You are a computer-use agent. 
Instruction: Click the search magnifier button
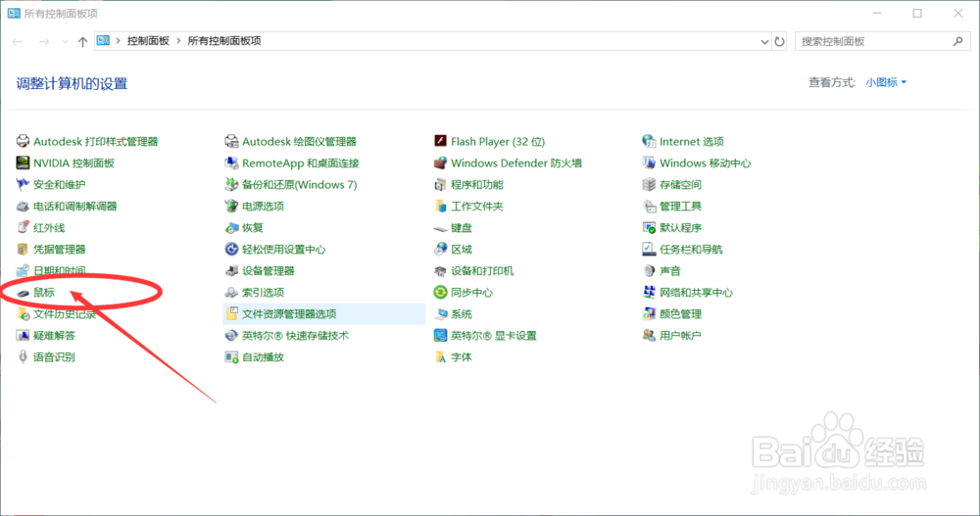click(x=958, y=41)
